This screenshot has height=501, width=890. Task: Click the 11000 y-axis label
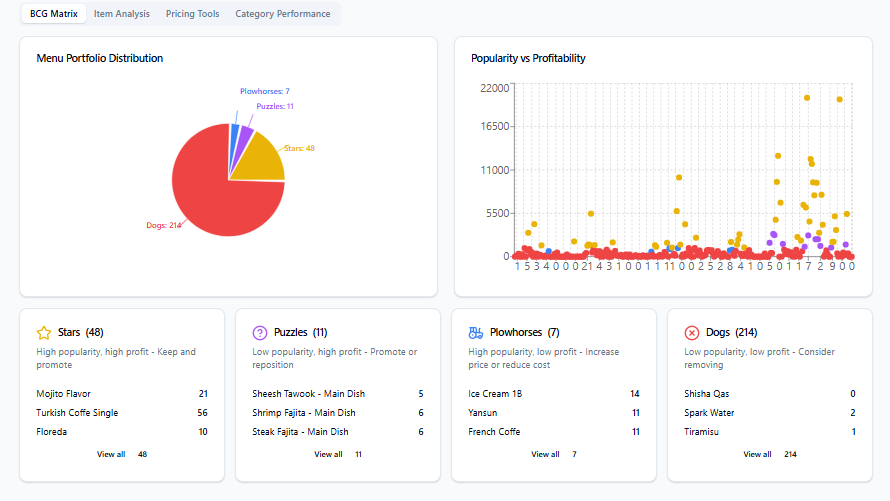[x=495, y=170]
